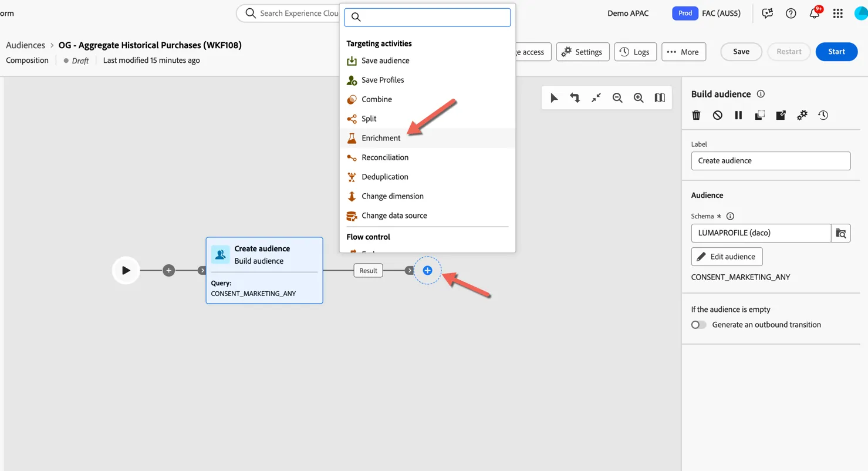Click Edit audience button
The width and height of the screenshot is (868, 471).
tap(727, 257)
